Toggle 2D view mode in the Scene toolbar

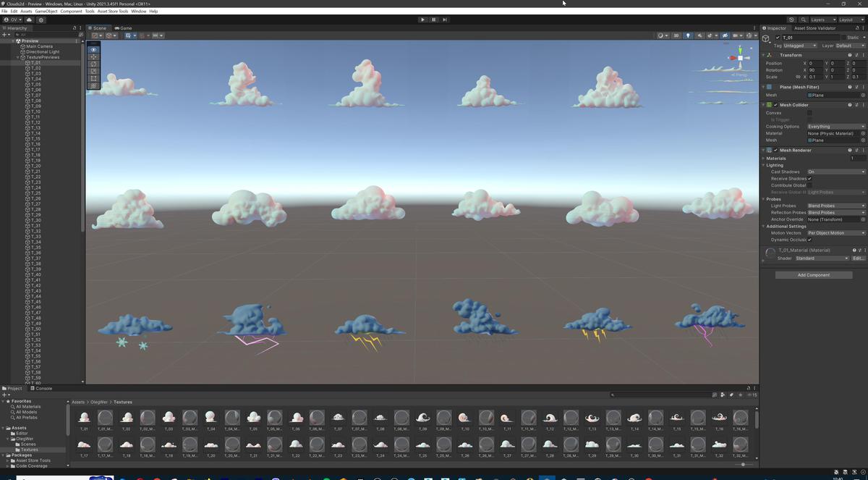tap(676, 35)
